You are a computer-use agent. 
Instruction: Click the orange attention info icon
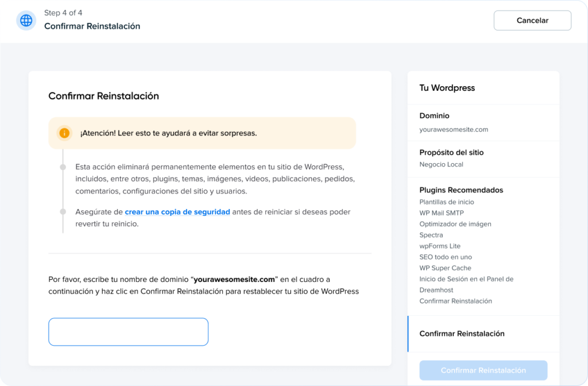(65, 133)
